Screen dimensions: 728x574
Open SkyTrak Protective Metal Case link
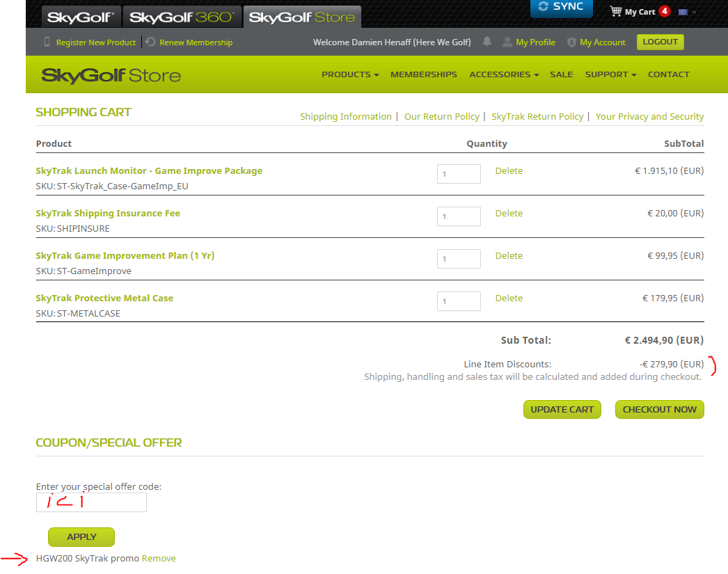pos(104,298)
